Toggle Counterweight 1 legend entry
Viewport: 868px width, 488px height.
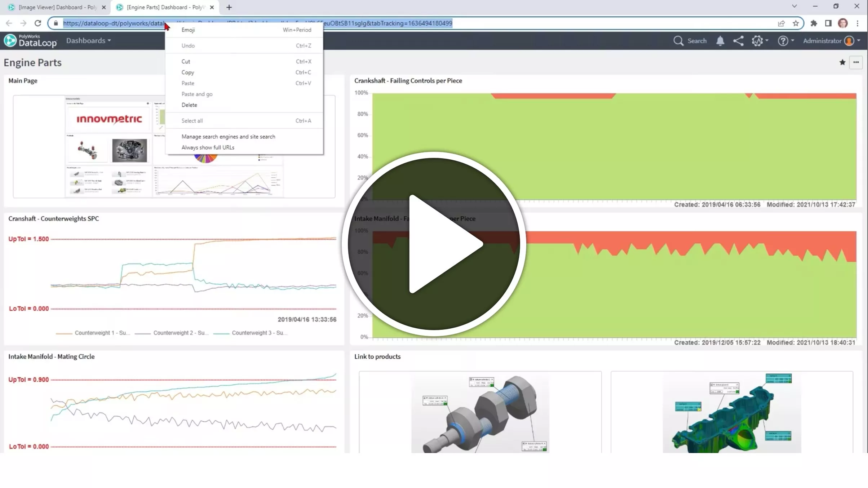click(x=93, y=333)
